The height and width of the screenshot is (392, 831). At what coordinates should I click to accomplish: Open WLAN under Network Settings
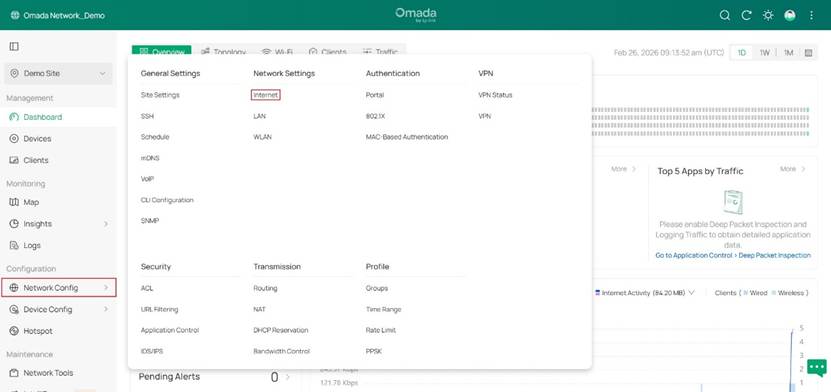[262, 137]
